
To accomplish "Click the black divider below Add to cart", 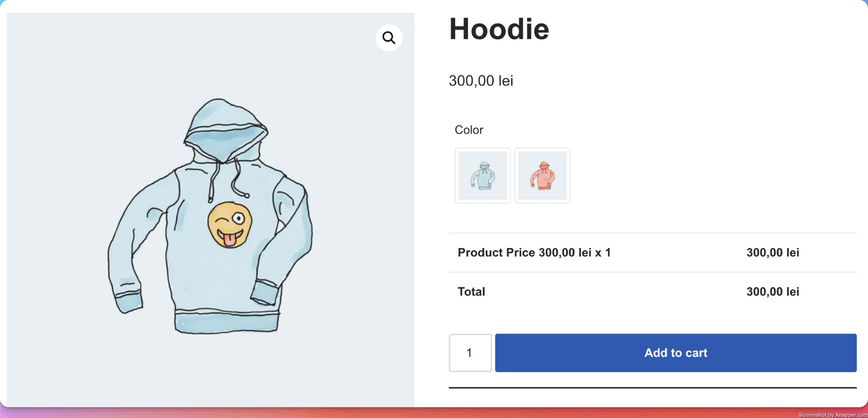I will coord(652,387).
